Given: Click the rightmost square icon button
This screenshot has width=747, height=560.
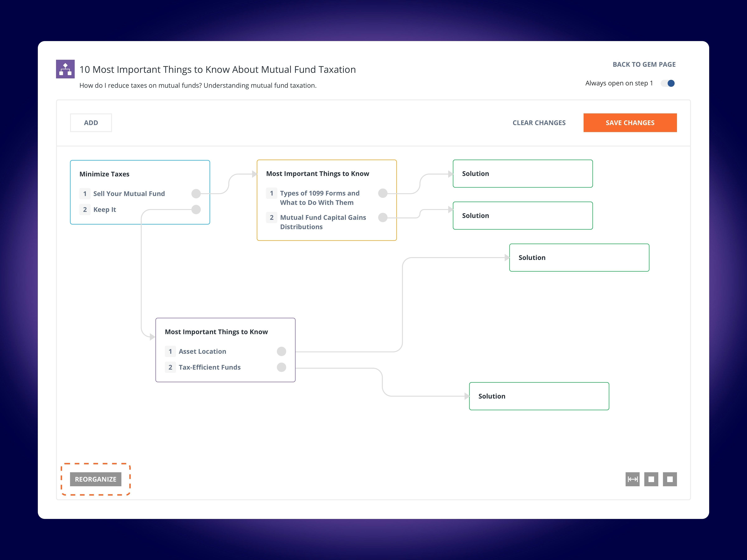Looking at the screenshot, I should (670, 479).
